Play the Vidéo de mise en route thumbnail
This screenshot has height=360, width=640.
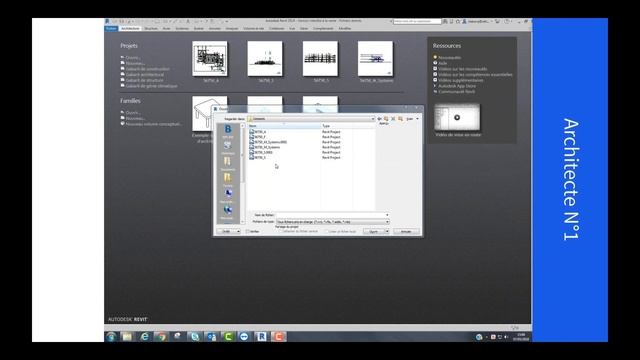coord(457,117)
